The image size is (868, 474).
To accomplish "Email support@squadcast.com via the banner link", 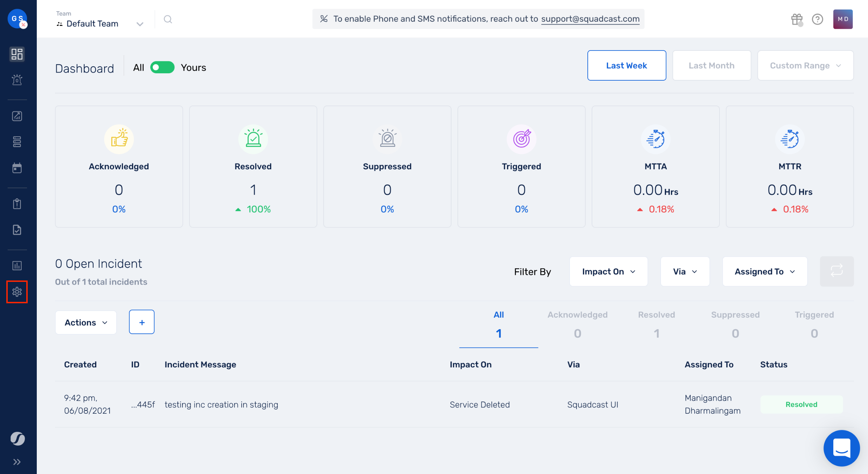I will click(590, 19).
